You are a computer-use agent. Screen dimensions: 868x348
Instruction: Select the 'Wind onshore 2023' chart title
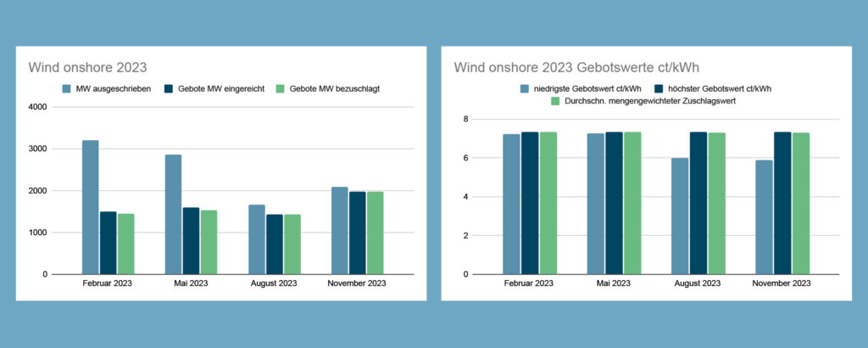coord(87,68)
